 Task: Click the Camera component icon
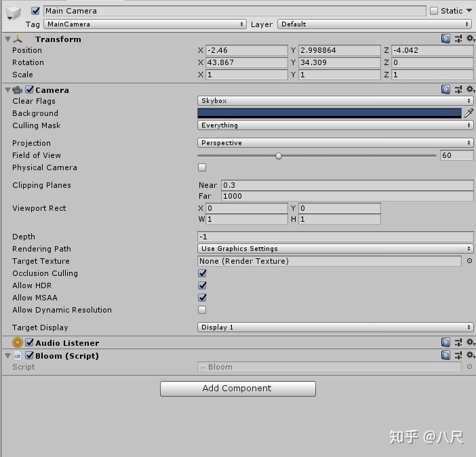[x=18, y=90]
